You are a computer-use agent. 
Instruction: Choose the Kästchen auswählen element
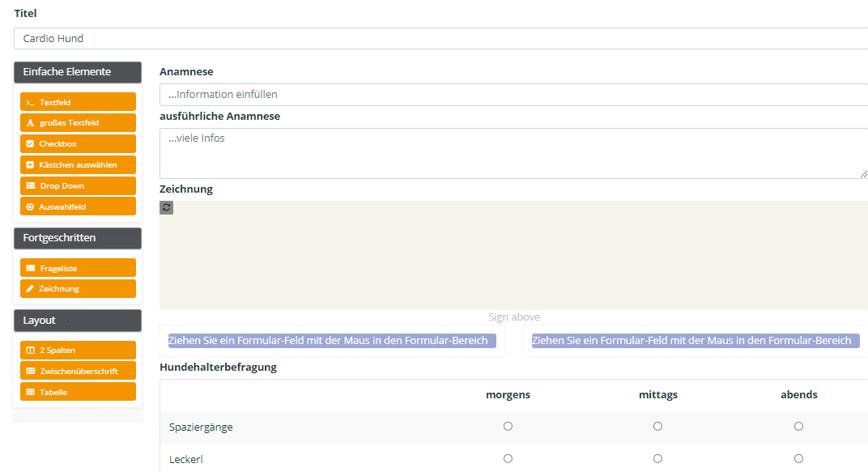(78, 165)
